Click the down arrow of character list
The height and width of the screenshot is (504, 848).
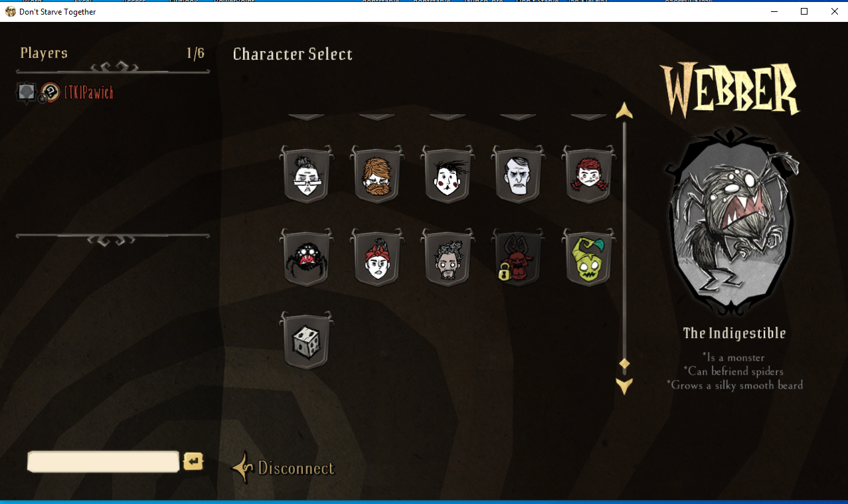(x=624, y=386)
